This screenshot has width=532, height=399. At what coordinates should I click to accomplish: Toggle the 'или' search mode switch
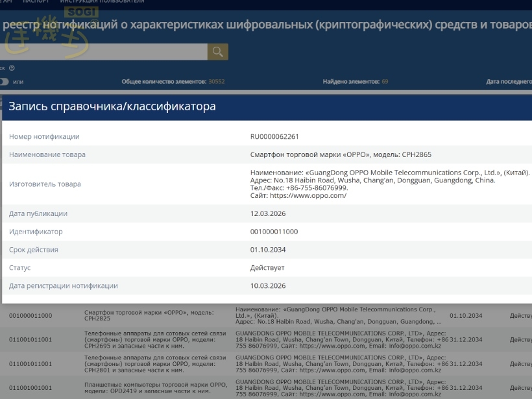pos(4,82)
